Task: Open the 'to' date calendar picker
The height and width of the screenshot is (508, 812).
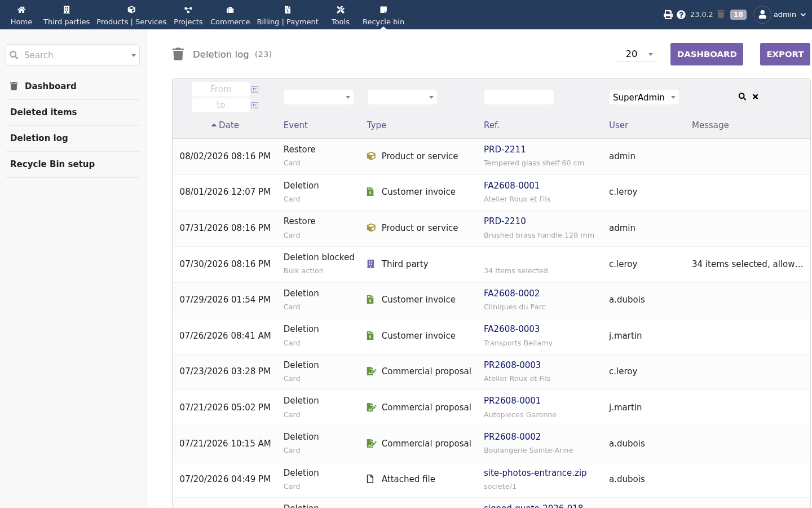Action: coord(255,105)
